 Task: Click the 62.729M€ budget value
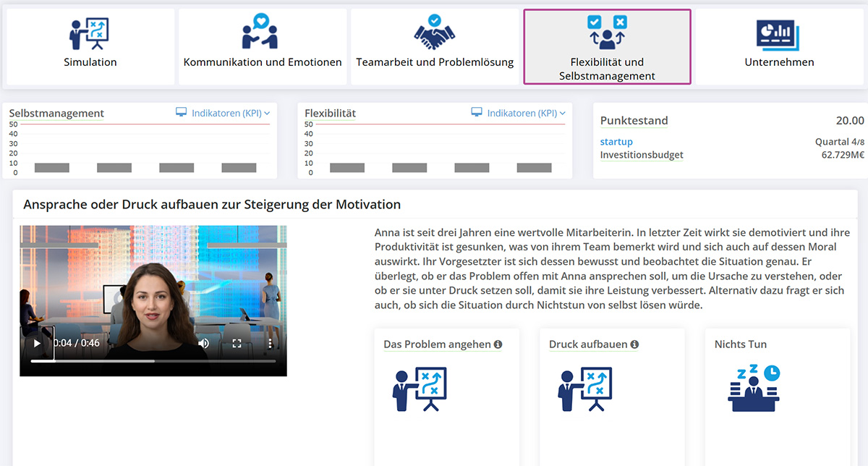click(x=843, y=155)
